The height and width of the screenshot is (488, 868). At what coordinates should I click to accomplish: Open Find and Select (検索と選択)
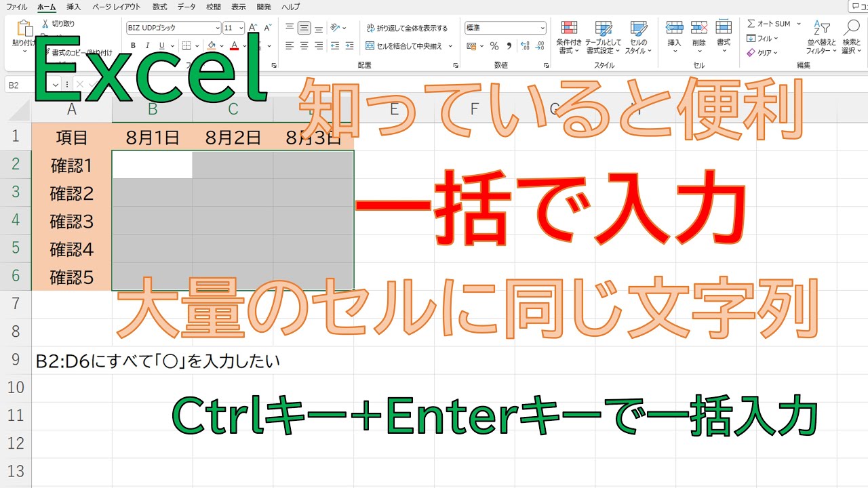(x=851, y=37)
